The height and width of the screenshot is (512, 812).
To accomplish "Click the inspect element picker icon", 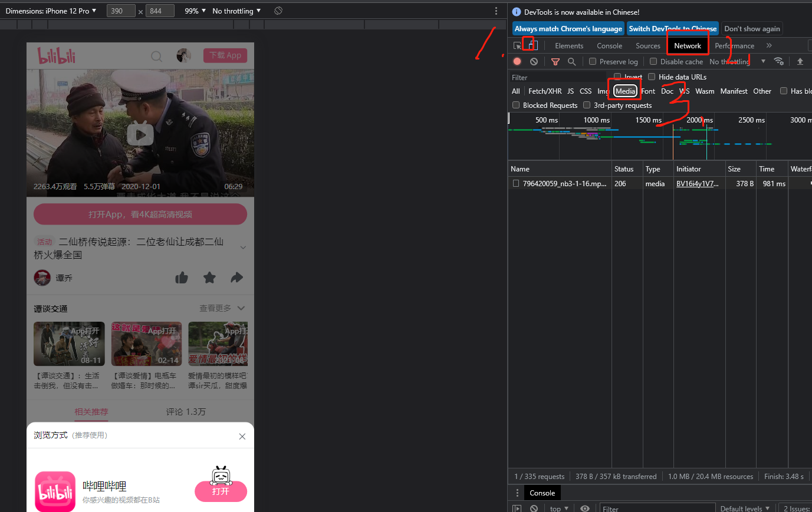I will pyautogui.click(x=517, y=45).
